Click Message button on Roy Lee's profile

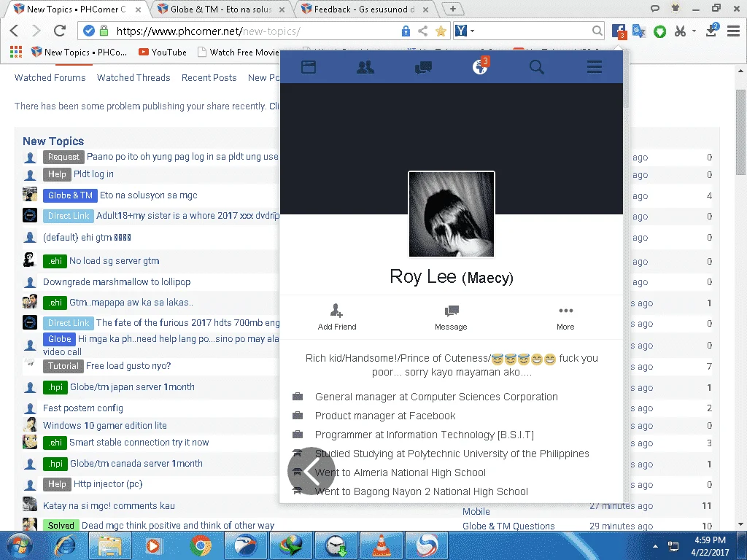[x=451, y=318]
